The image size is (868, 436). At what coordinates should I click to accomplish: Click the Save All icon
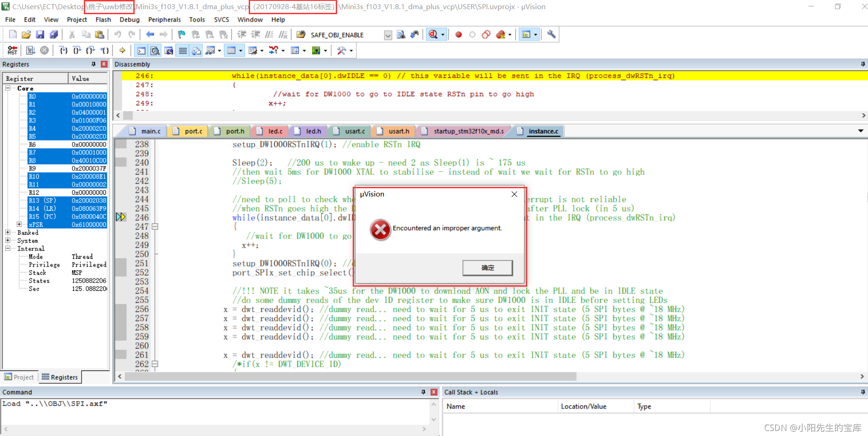pyautogui.click(x=54, y=34)
